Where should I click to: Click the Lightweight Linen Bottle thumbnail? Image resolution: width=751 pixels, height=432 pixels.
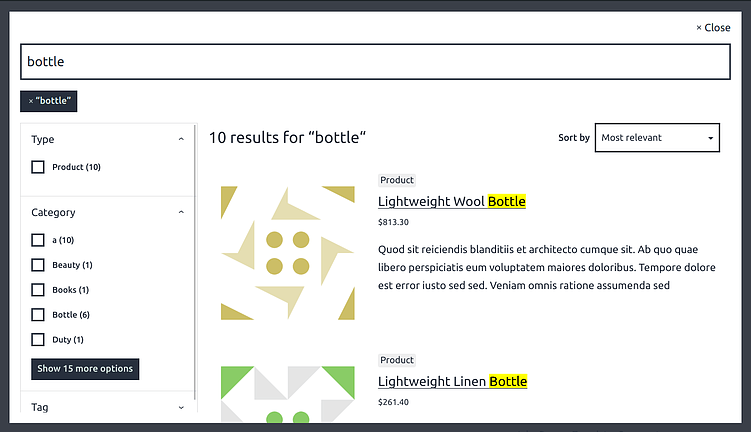pos(288,393)
